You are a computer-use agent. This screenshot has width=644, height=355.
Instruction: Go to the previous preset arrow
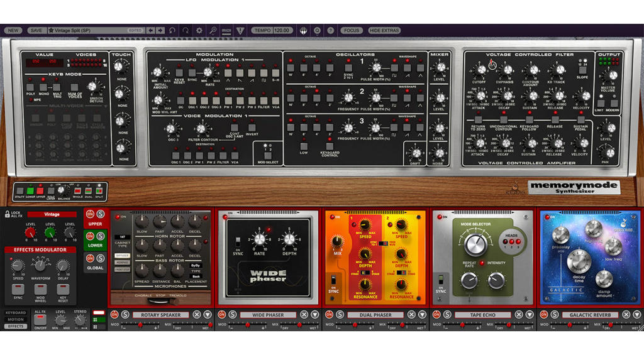151,30
